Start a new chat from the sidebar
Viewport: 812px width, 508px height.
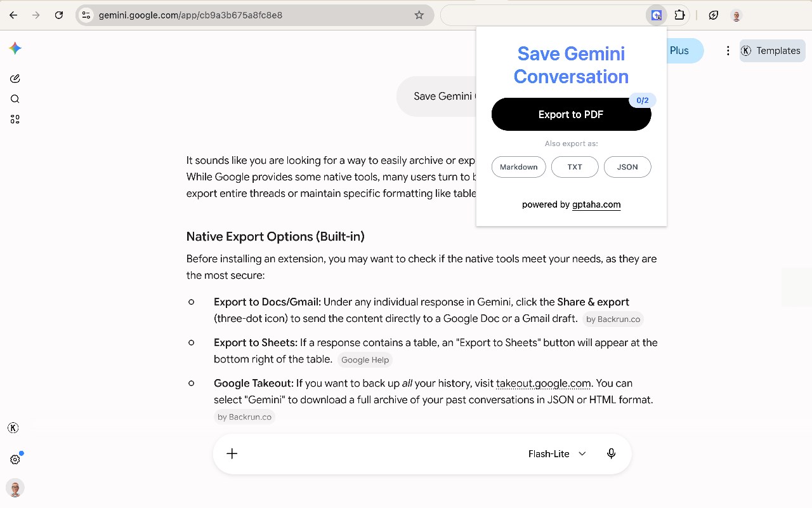point(15,79)
